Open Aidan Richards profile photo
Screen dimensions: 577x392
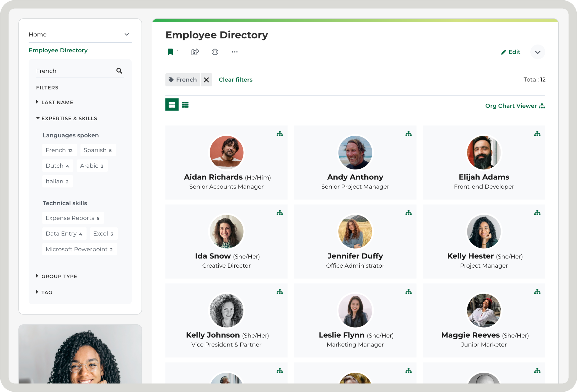click(x=227, y=152)
